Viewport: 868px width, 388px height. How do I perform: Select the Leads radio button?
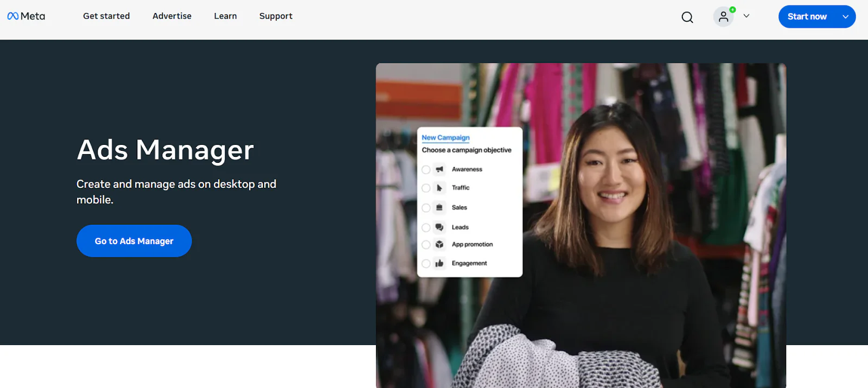point(426,228)
